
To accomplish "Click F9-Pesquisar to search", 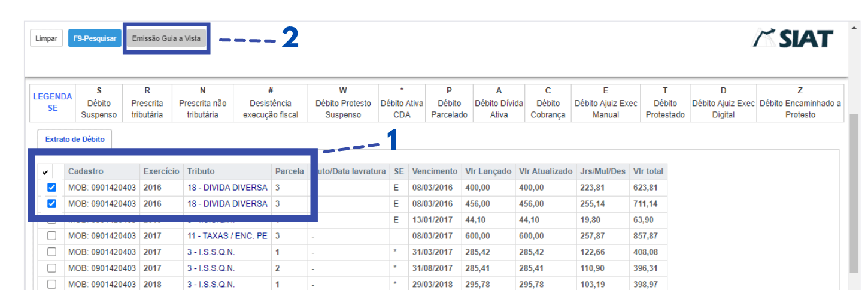I will (x=95, y=38).
